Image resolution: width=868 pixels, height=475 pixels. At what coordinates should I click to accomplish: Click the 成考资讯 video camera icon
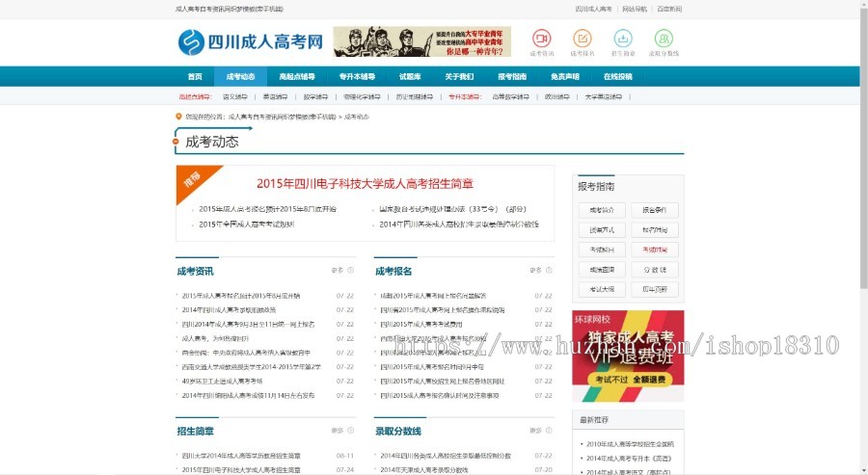pyautogui.click(x=541, y=39)
